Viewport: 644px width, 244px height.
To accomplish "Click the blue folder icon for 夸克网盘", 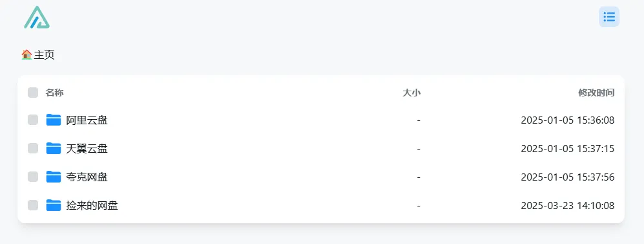I will [54, 177].
